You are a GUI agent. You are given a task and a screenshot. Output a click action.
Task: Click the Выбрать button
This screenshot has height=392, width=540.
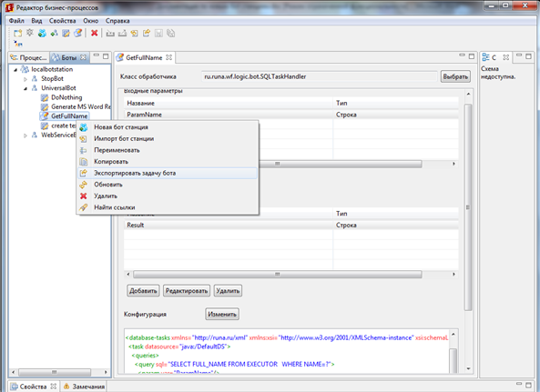click(x=455, y=76)
